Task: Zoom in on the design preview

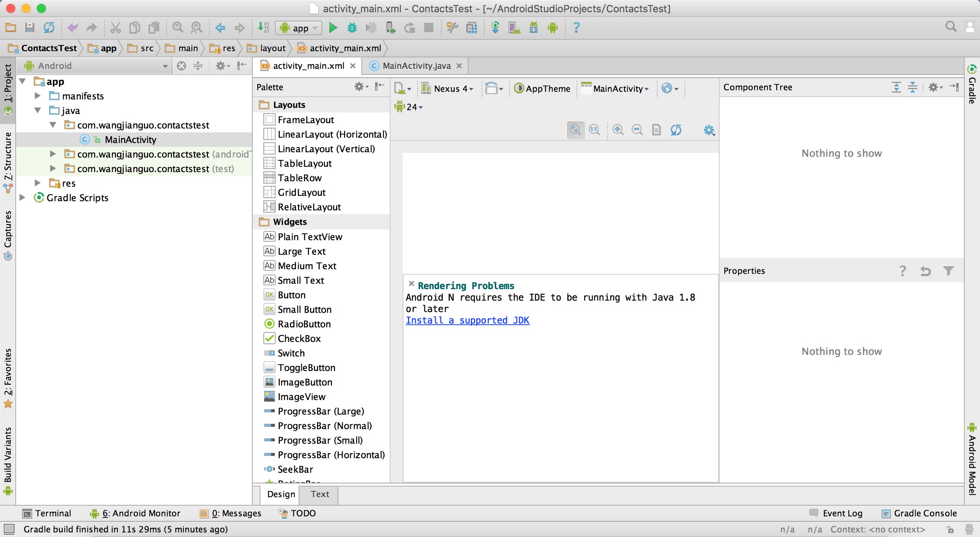Action: tap(618, 130)
